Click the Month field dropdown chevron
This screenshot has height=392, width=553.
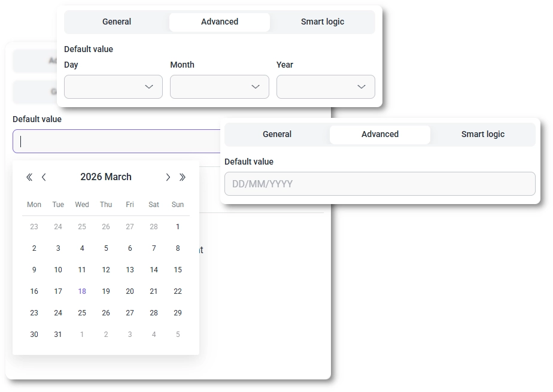point(255,87)
